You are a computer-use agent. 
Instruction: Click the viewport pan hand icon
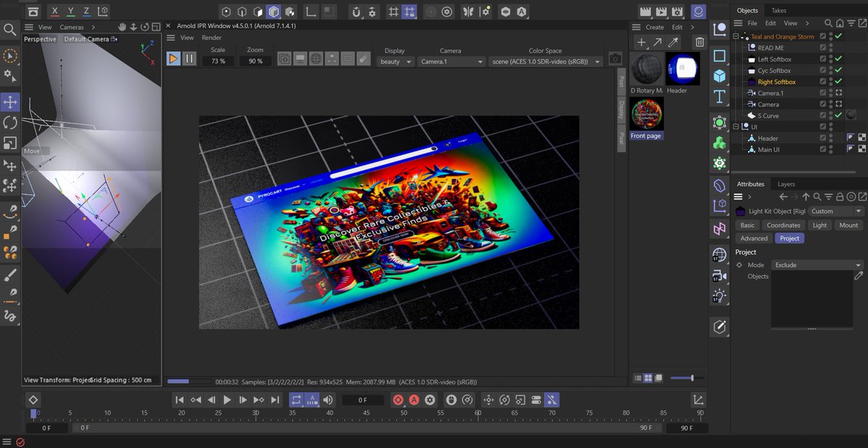(122, 27)
